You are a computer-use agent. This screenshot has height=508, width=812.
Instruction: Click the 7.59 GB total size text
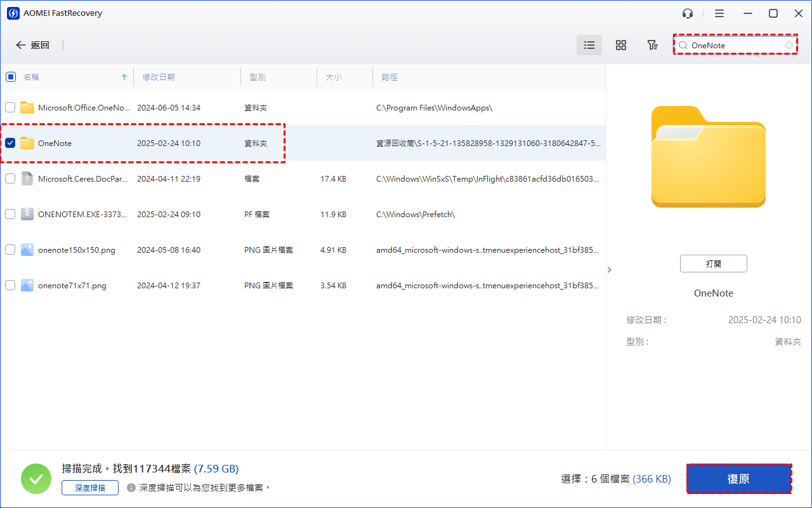(216, 469)
